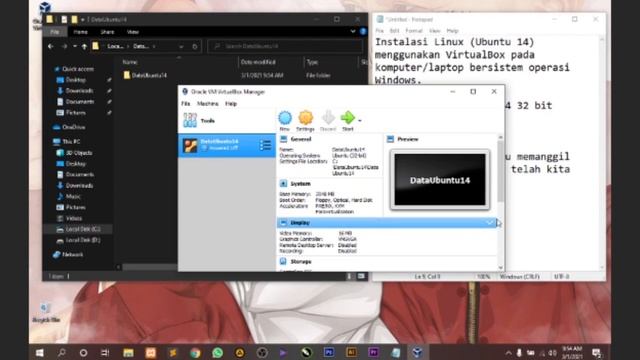Screen dimensions: 640x360
Task: Click File Explorer help question icon
Action: pyautogui.click(x=363, y=31)
